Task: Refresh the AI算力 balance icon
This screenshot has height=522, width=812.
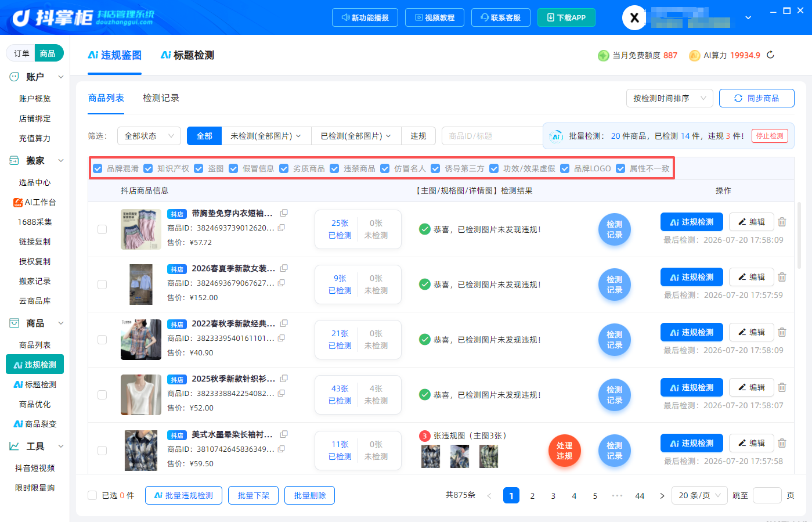Action: click(771, 55)
